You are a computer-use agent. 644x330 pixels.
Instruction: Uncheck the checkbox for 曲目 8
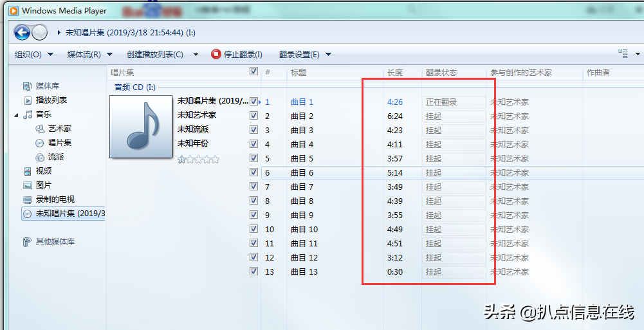point(254,200)
